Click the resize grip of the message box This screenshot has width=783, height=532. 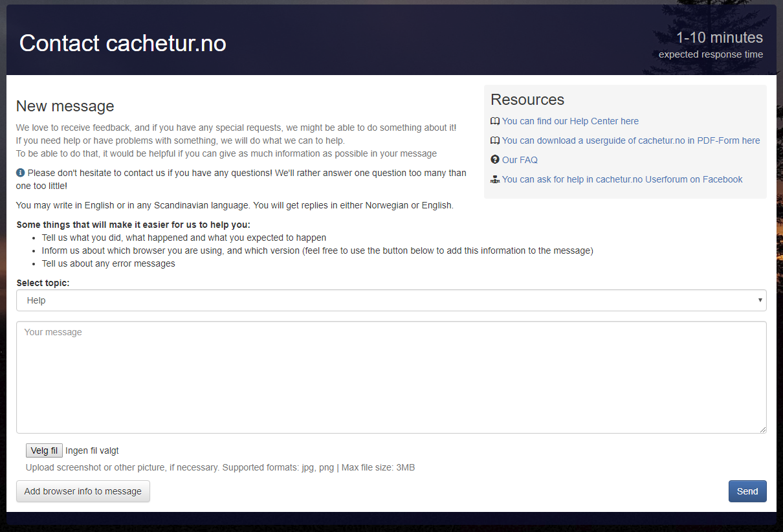click(x=762, y=429)
